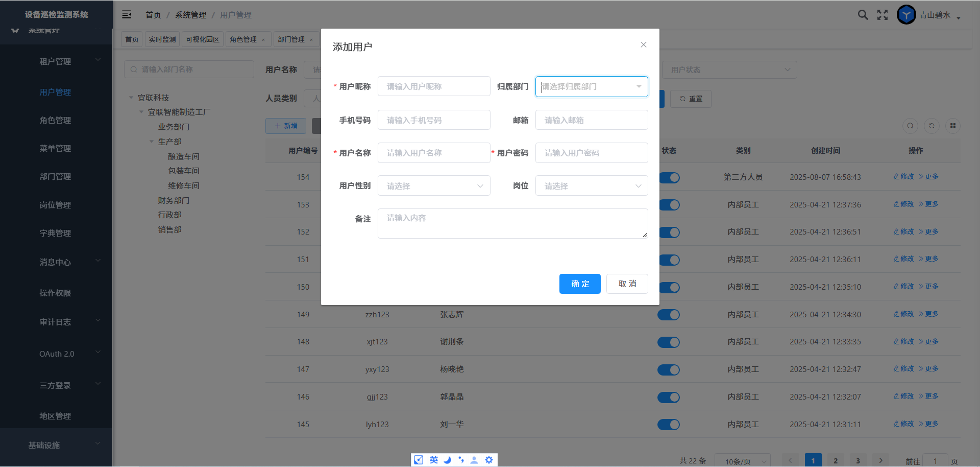Open the 归属部门 dropdown
This screenshot has width=980, height=467.
click(x=591, y=87)
